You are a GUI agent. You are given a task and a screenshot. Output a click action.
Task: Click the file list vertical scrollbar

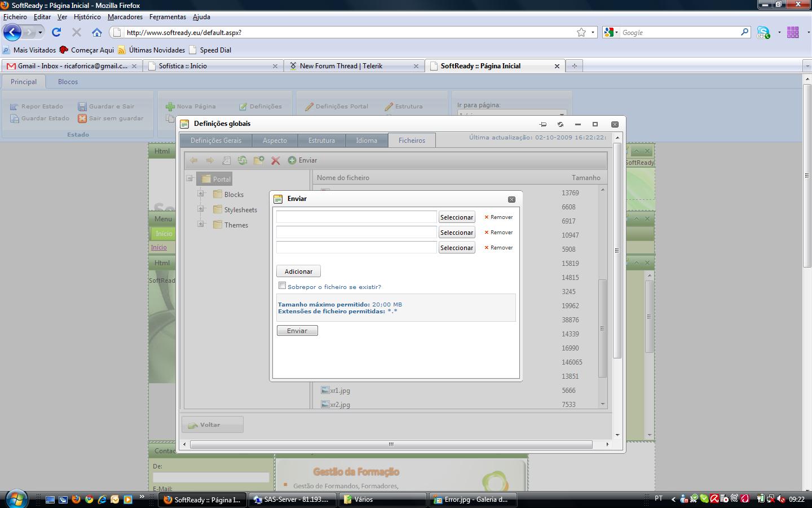(603, 328)
